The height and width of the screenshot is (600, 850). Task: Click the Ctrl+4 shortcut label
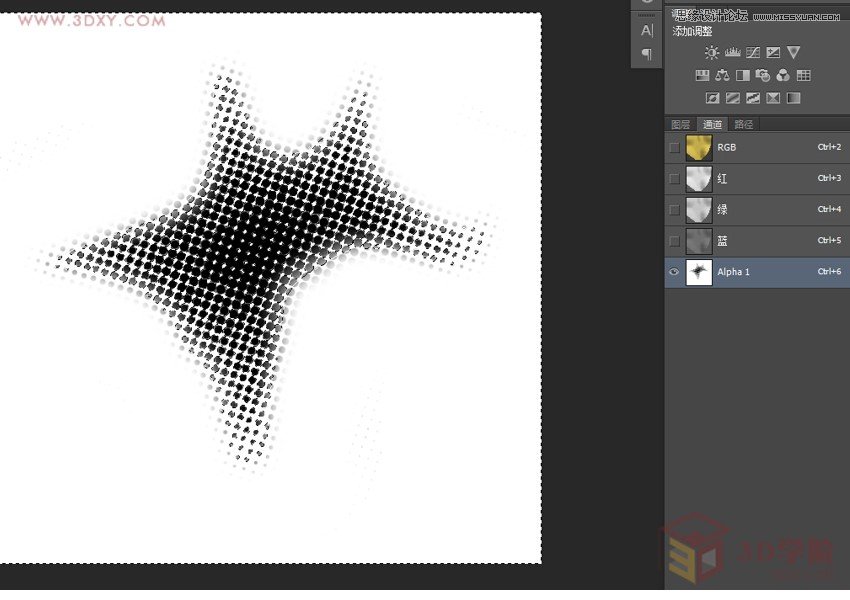tap(829, 209)
